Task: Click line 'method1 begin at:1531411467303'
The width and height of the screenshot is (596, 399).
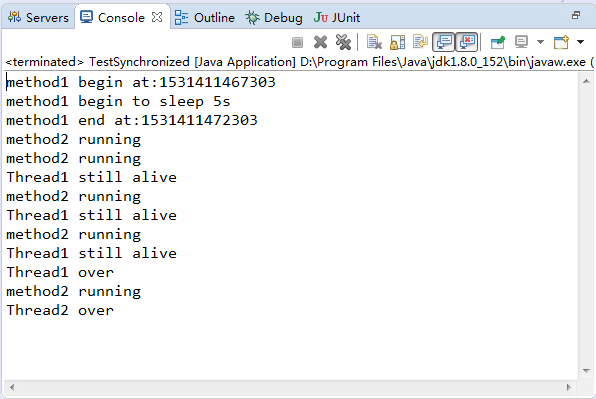Action: tap(141, 82)
